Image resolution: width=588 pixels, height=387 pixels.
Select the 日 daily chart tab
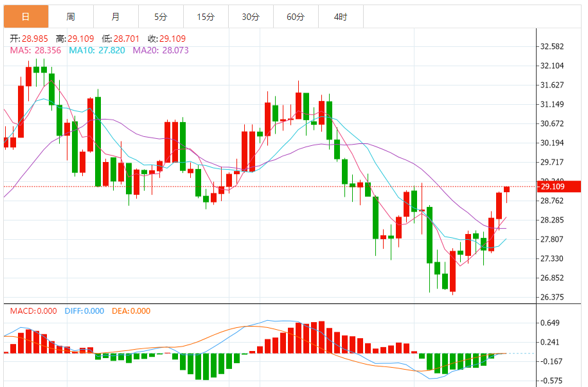tap(26, 17)
